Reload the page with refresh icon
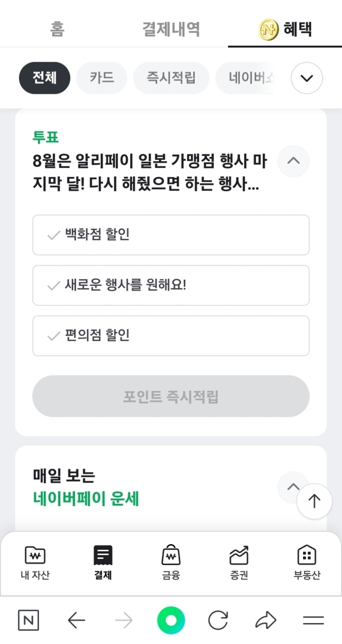This screenshot has width=342, height=644. point(218,620)
